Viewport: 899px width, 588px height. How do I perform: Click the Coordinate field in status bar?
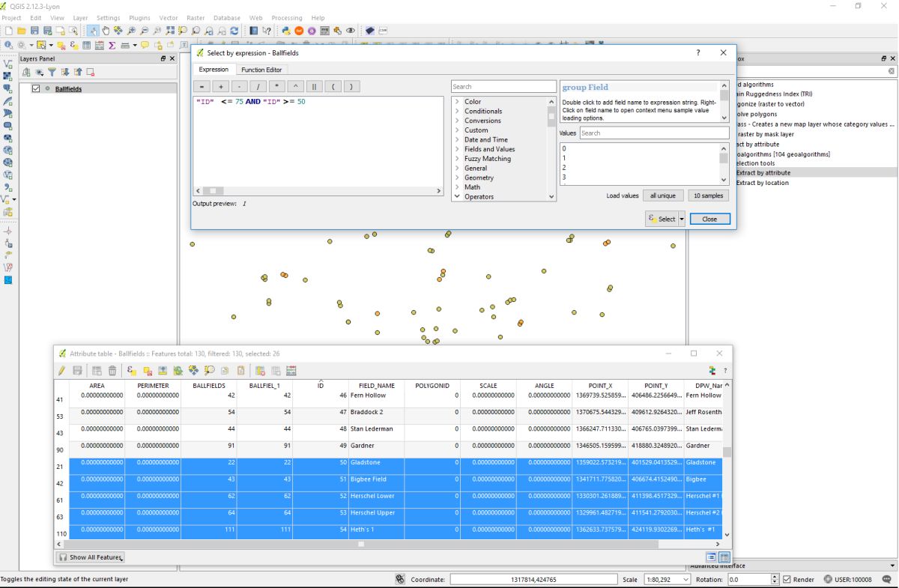533,579
